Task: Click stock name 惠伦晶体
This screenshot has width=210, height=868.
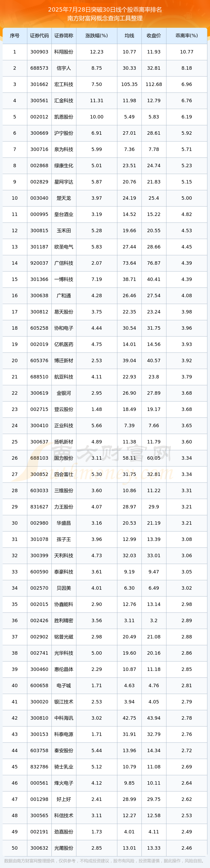Action: pyautogui.click(x=64, y=669)
